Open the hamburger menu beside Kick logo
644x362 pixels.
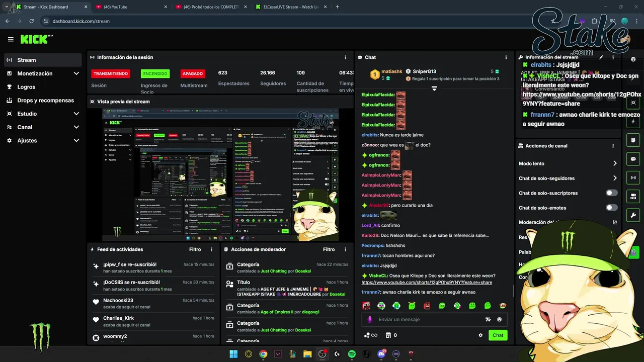[x=11, y=39]
